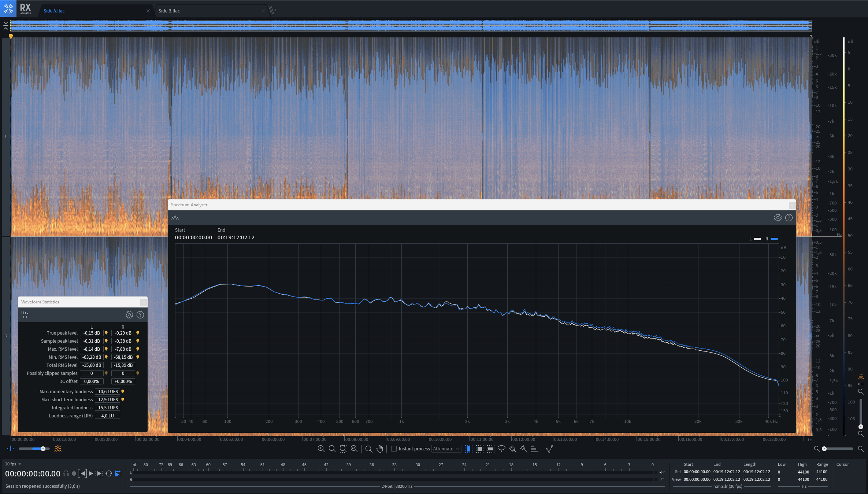Click the Zoom to selection icon
Image resolution: width=868 pixels, height=494 pixels.
click(x=343, y=449)
